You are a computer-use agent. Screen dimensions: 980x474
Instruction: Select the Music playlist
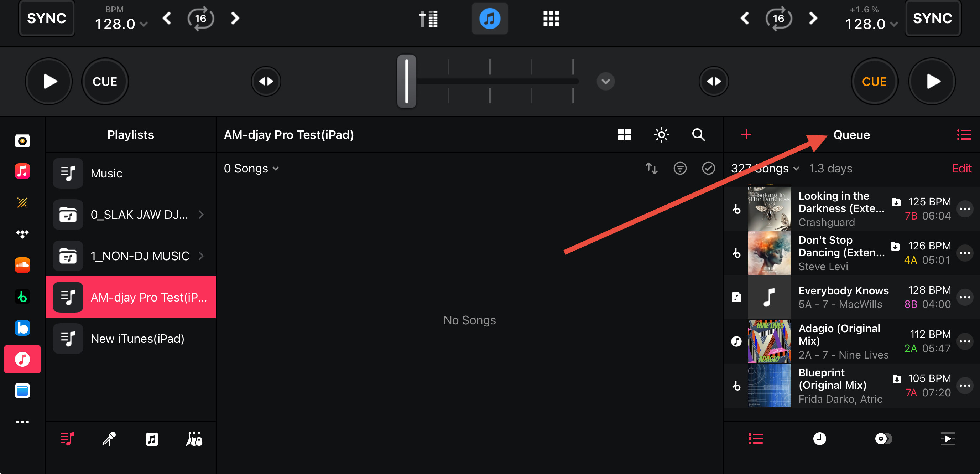point(130,173)
